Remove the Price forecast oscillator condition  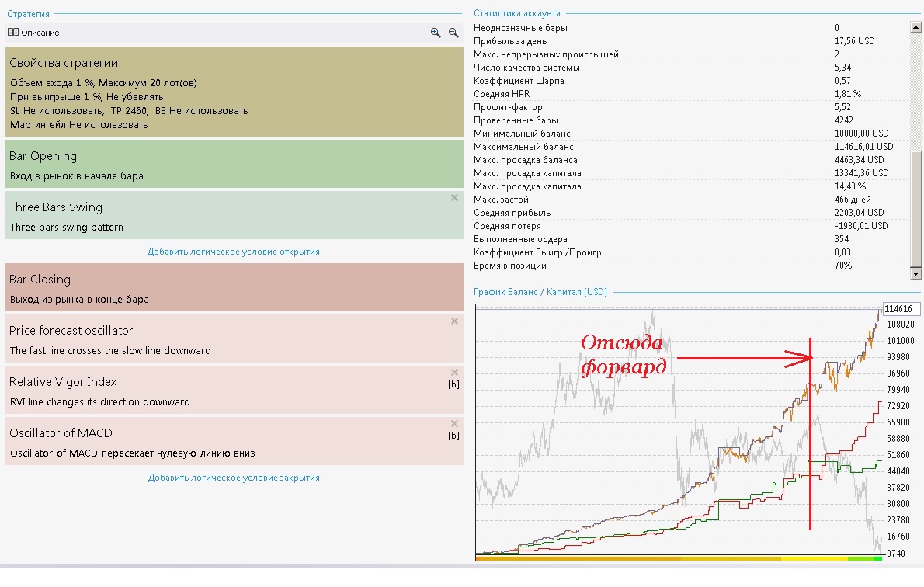coord(454,321)
